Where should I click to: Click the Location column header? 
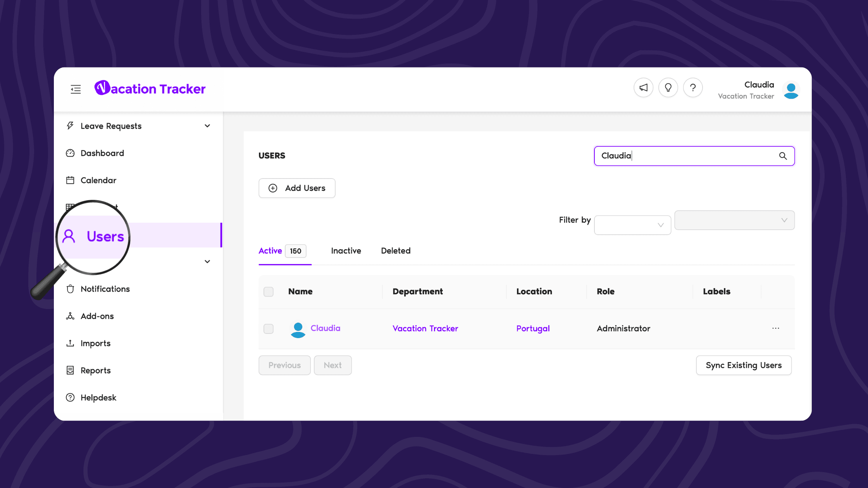click(534, 291)
